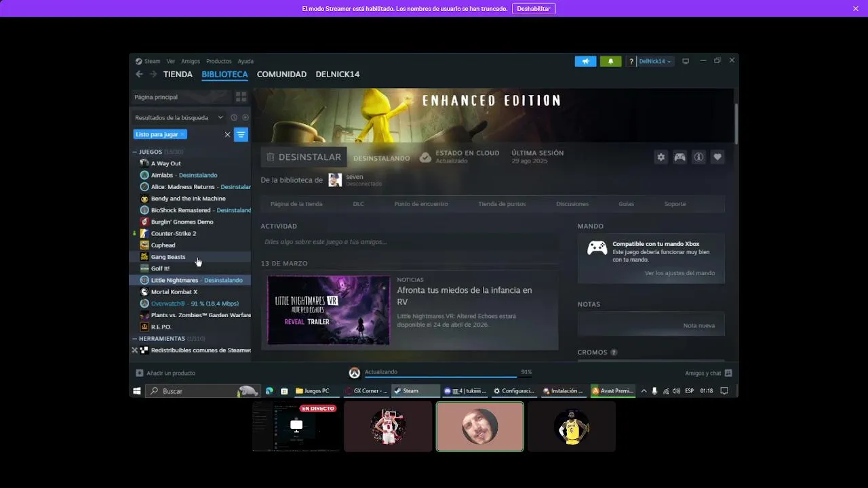Open Punto de encuentro link
This screenshot has width=868, height=488.
421,204
